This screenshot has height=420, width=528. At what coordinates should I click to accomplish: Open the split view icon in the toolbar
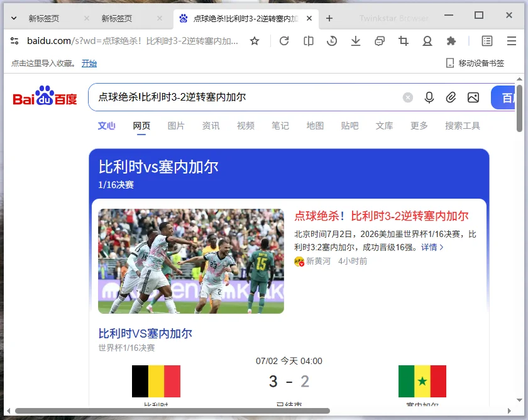tap(308, 41)
